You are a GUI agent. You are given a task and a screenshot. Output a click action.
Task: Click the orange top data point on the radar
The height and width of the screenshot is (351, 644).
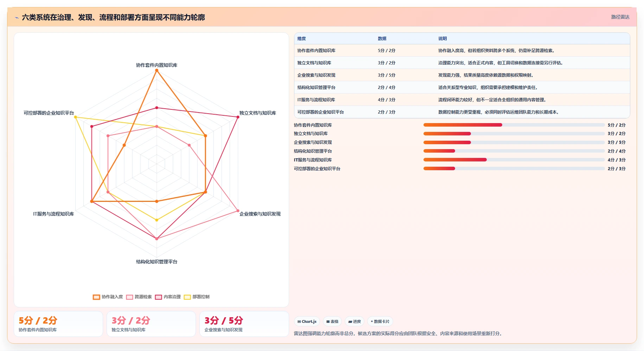coord(157,70)
